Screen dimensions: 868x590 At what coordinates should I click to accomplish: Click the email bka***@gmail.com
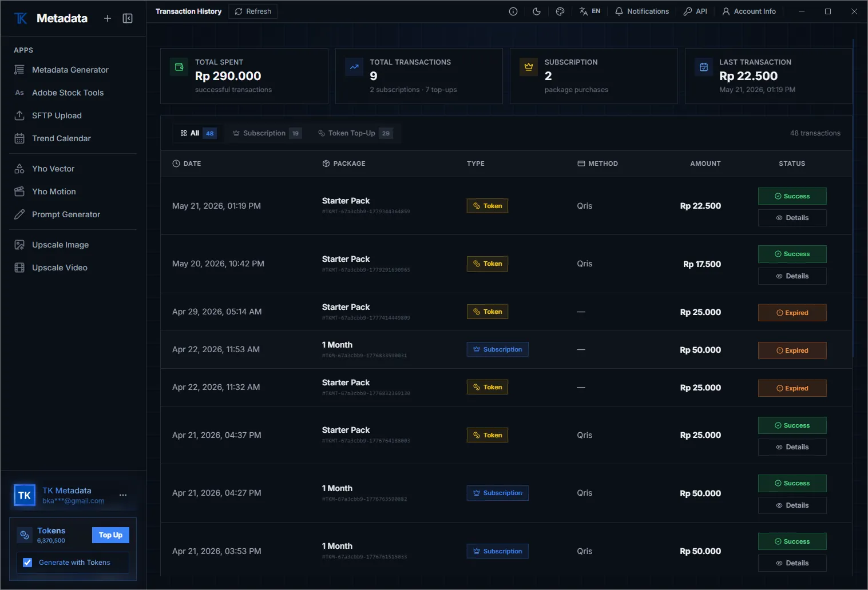pyautogui.click(x=73, y=501)
